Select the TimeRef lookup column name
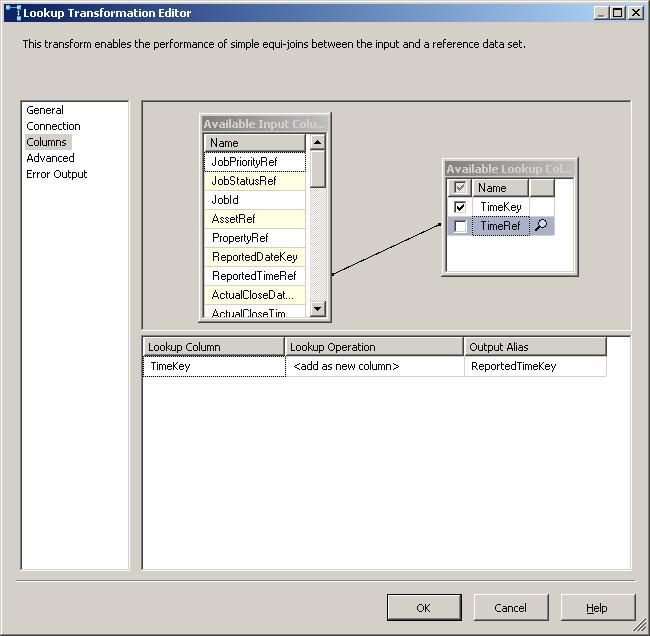This screenshot has width=650, height=636. 501,226
